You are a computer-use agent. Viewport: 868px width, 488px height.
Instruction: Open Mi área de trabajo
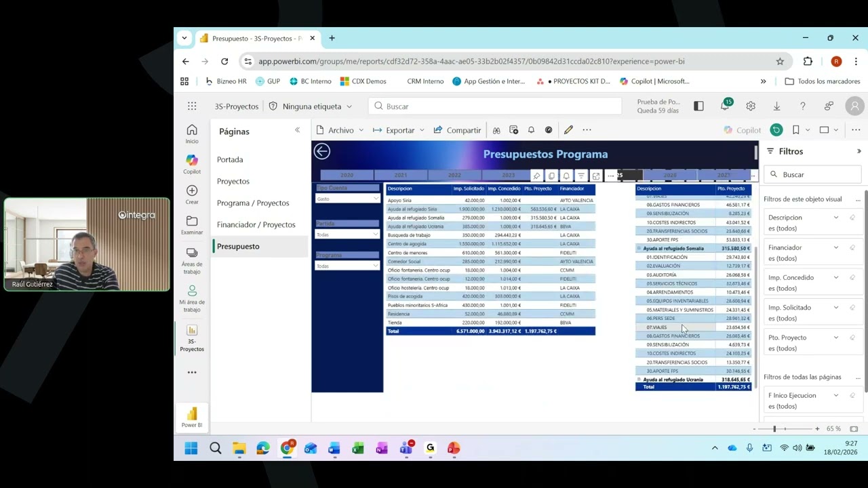pyautogui.click(x=192, y=298)
